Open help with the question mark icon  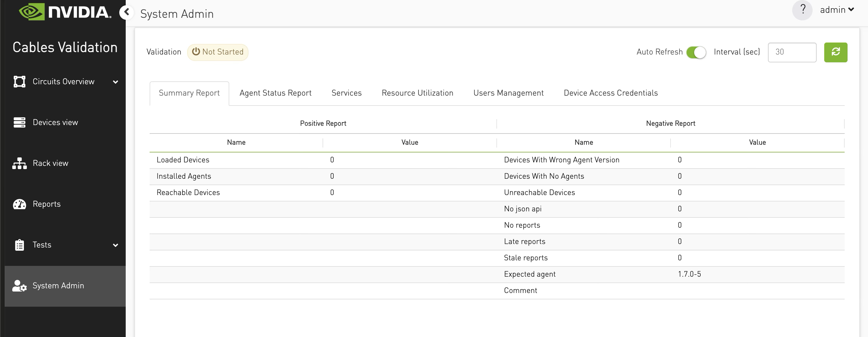[x=803, y=10]
